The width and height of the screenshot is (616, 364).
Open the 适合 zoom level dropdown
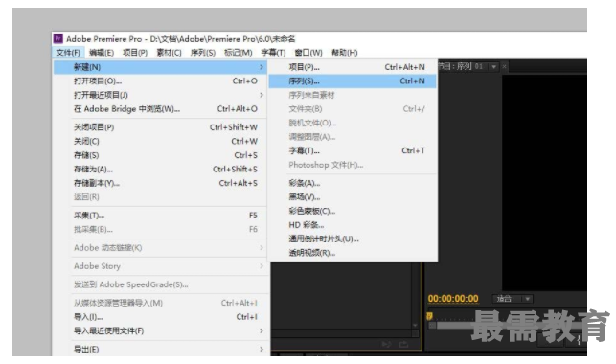point(513,299)
